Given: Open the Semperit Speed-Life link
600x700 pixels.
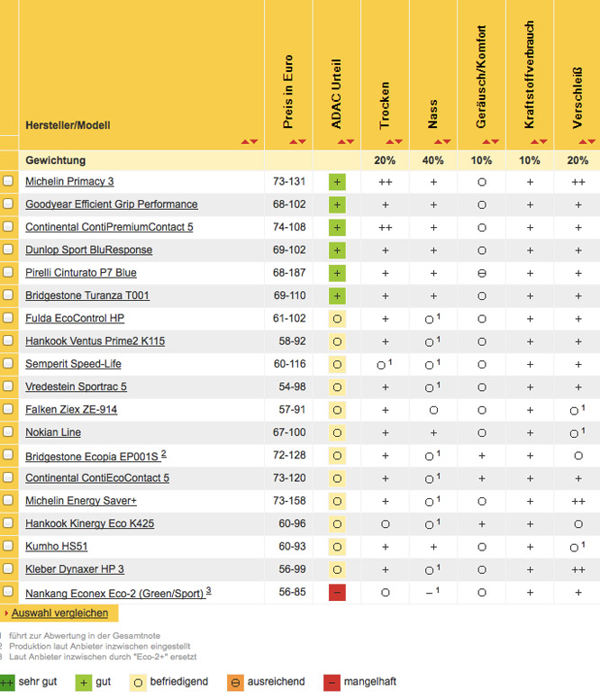Looking at the screenshot, I should coord(73,364).
